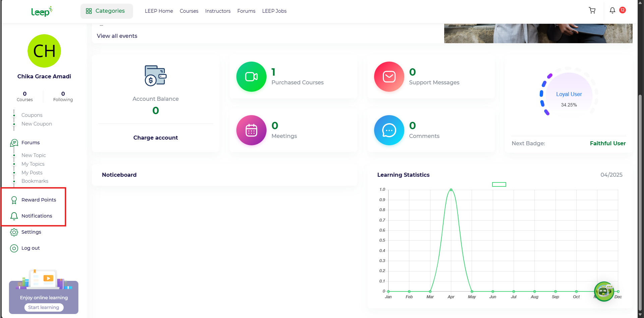Go to LEEP Jobs in top navigation
This screenshot has height=318, width=644.
coord(274,11)
